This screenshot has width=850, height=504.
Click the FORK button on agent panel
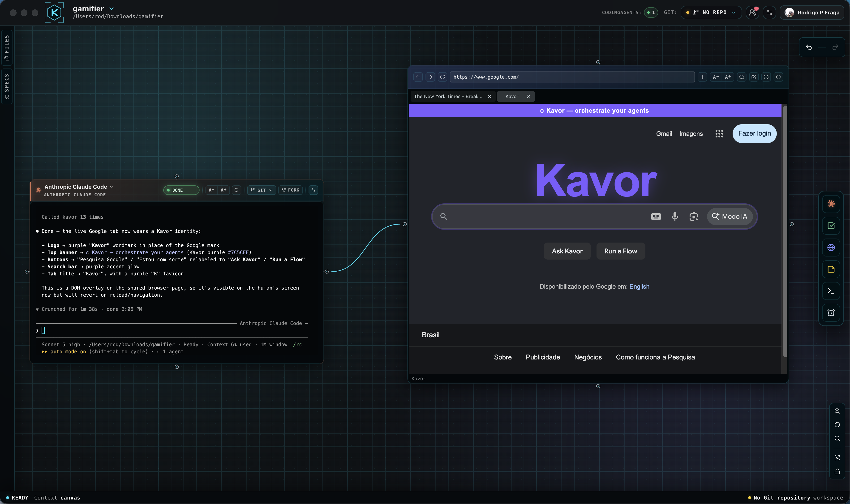(x=291, y=190)
